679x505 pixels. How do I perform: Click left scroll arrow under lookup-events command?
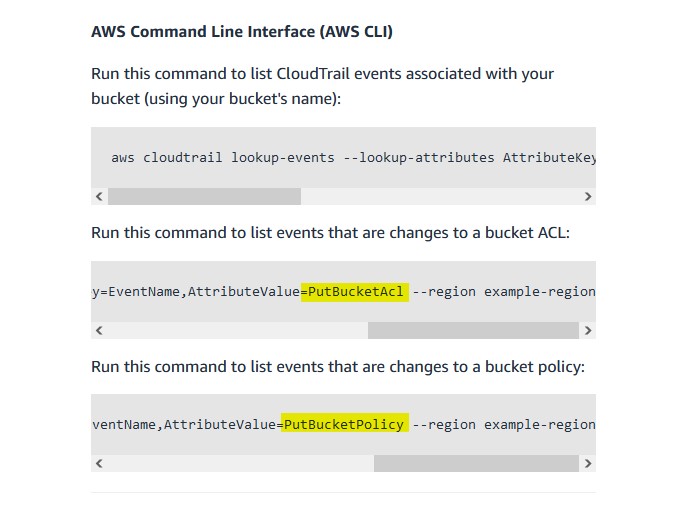(98, 197)
